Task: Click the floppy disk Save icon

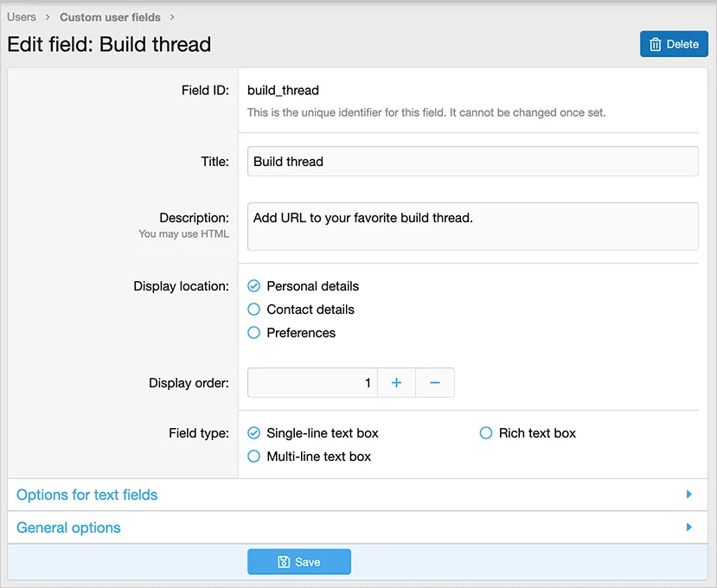Action: 284,562
